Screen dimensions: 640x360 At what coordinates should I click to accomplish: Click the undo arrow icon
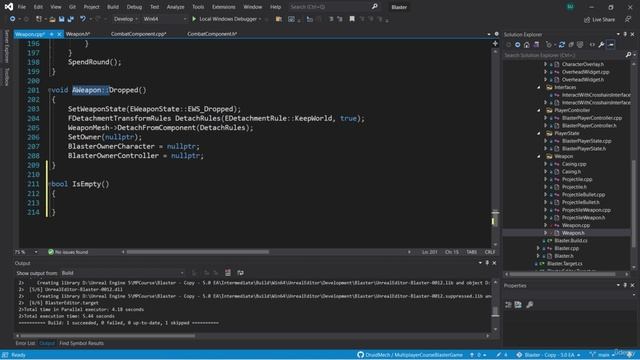pyautogui.click(x=83, y=19)
